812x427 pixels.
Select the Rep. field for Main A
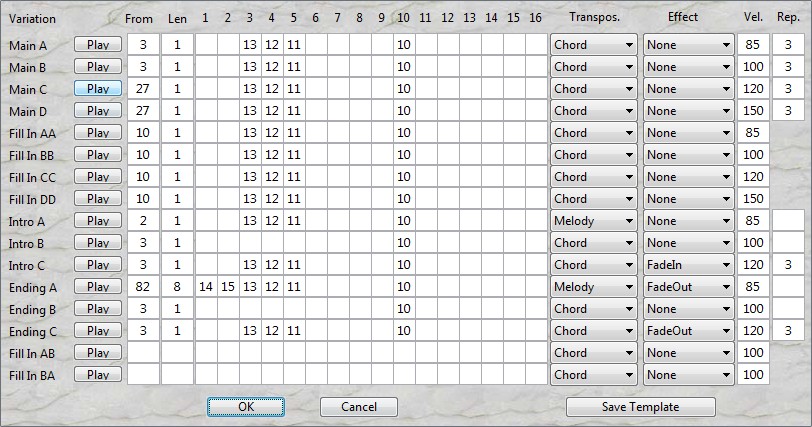[x=788, y=45]
